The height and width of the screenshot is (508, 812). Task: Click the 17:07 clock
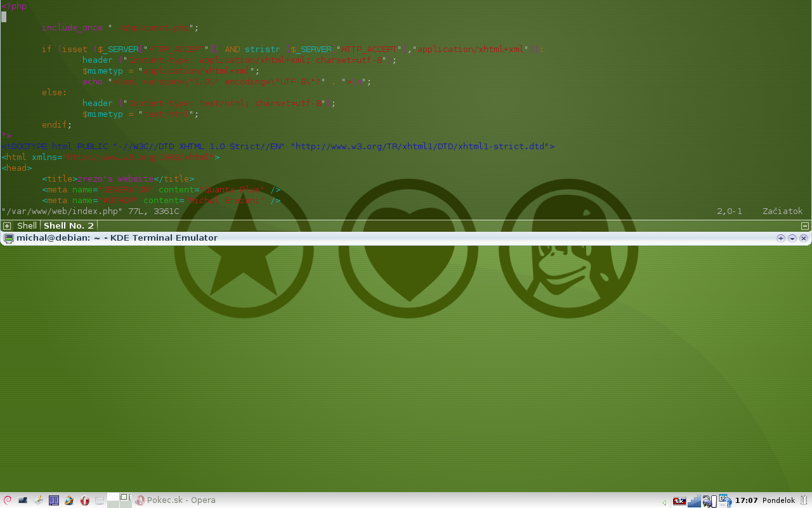point(747,500)
